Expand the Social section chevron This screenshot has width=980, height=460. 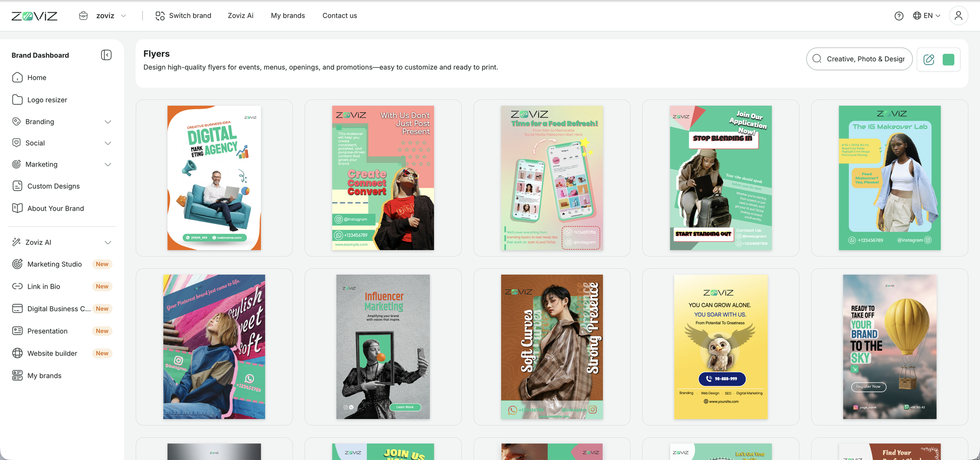[x=108, y=143]
